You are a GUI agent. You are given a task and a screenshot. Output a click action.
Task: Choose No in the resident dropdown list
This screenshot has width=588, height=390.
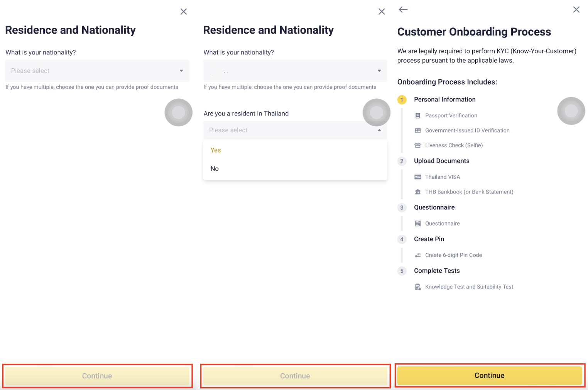(x=215, y=169)
